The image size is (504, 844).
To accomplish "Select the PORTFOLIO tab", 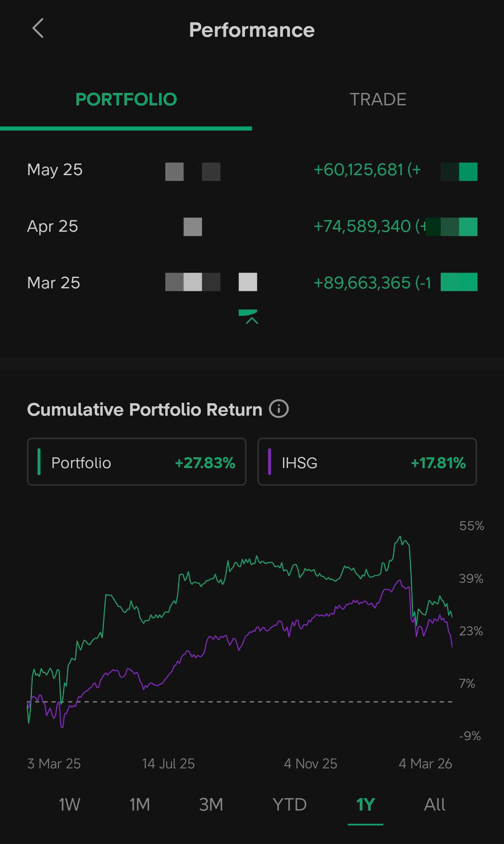I will pyautogui.click(x=126, y=100).
